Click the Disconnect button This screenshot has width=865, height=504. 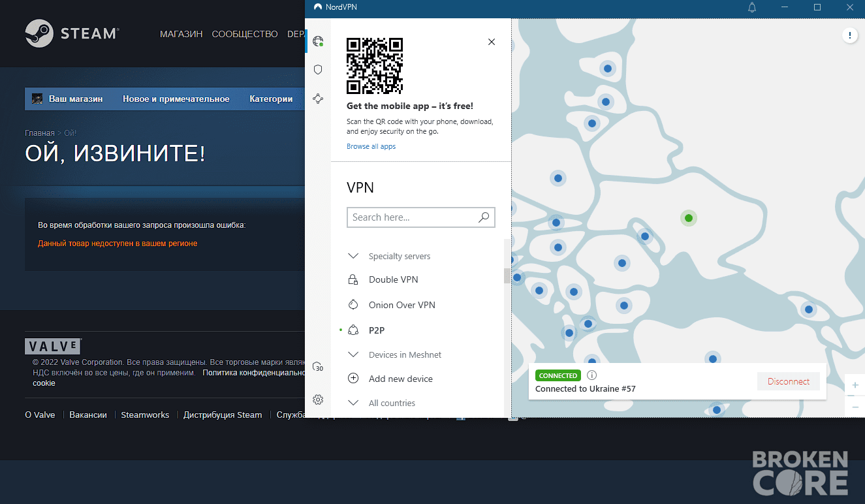(x=789, y=381)
